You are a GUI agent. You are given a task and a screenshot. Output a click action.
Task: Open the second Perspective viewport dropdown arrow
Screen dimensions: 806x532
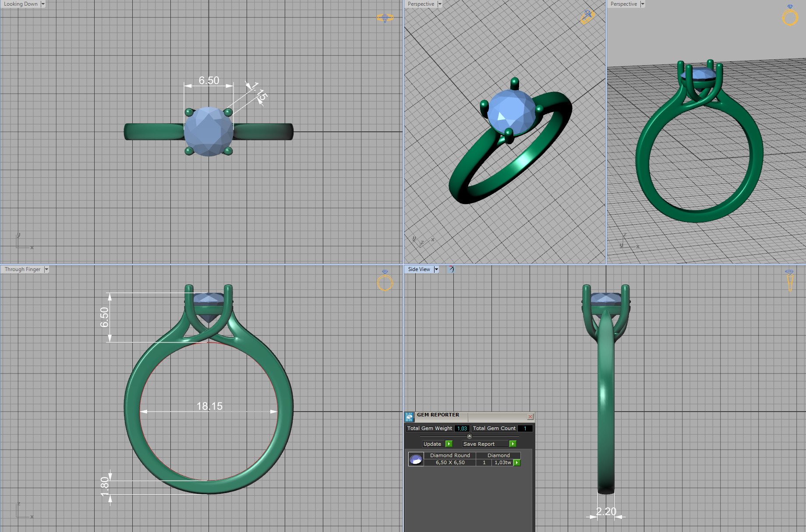click(643, 4)
